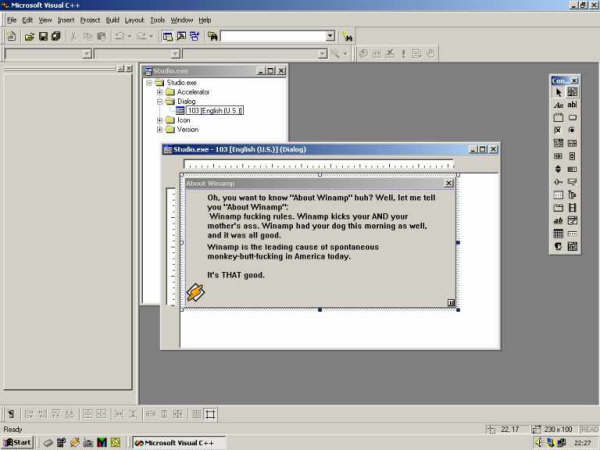Image resolution: width=600 pixels, height=450 pixels.
Task: Select the pointer tool in Controls palette
Action: tap(558, 92)
